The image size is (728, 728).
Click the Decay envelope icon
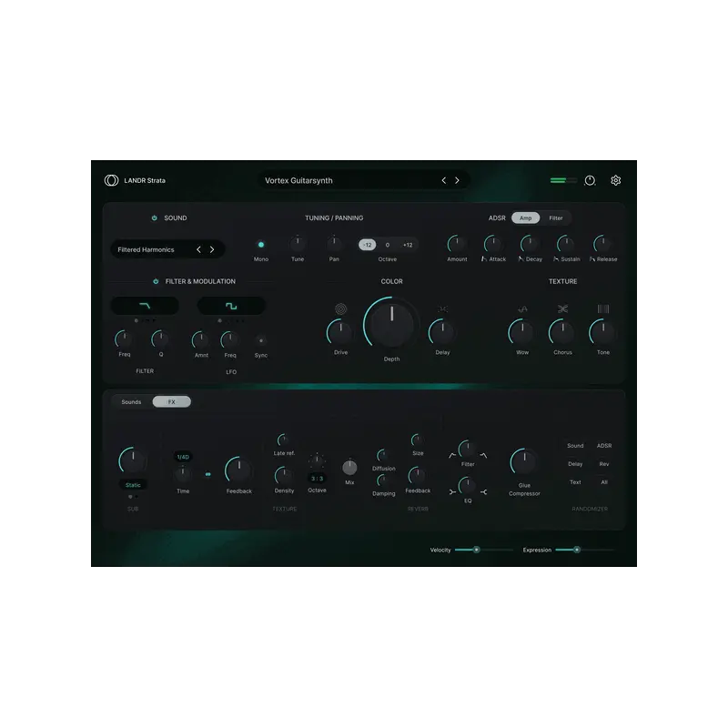521,258
